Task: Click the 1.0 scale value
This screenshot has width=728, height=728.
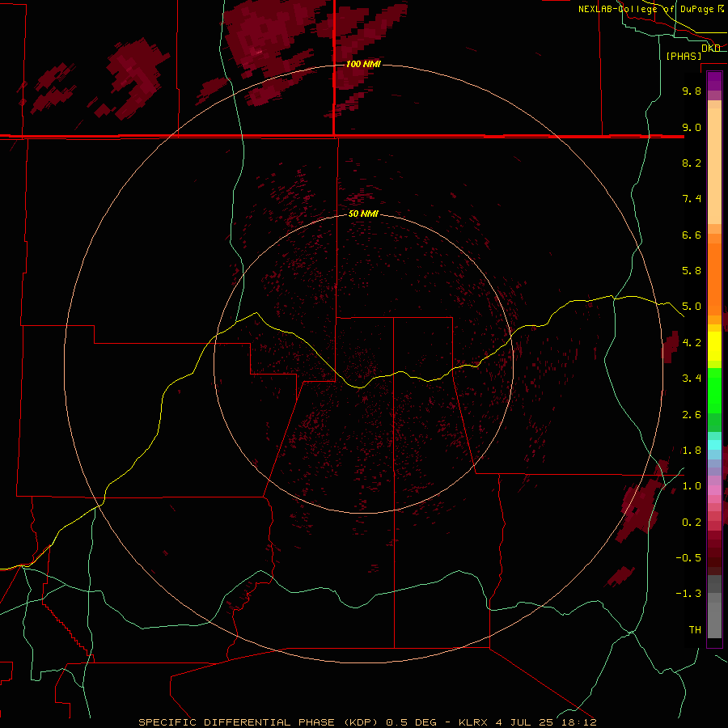Action: 692,486
